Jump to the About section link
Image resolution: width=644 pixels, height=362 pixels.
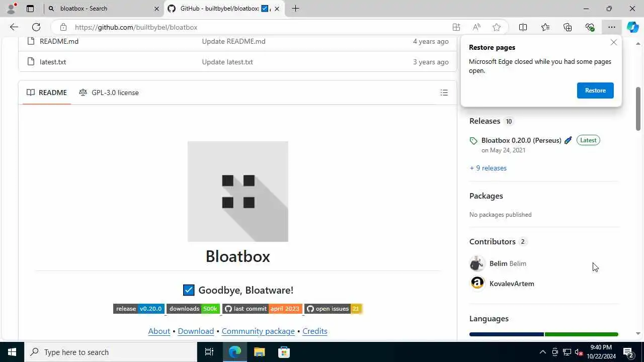[x=159, y=331]
